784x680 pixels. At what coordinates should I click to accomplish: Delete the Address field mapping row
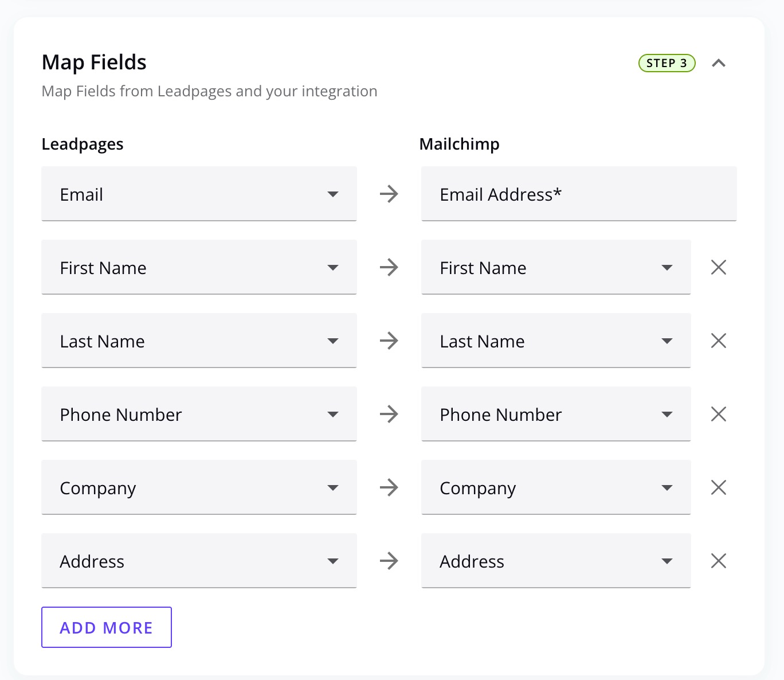[x=718, y=561]
